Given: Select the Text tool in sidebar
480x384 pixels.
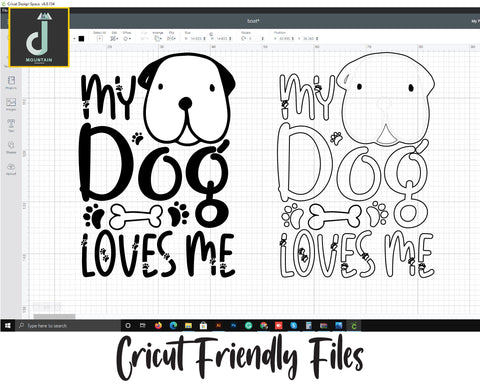Looking at the screenshot, I should point(11,126).
